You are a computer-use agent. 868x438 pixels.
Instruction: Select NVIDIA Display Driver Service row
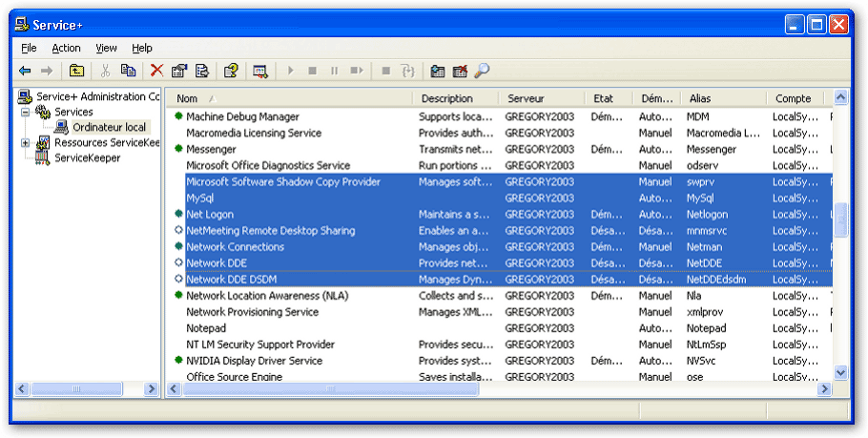pyautogui.click(x=499, y=361)
